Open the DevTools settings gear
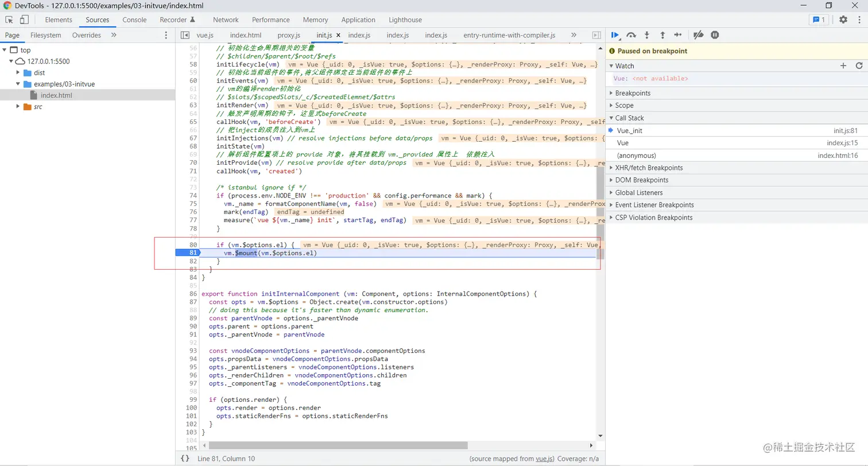 (843, 20)
